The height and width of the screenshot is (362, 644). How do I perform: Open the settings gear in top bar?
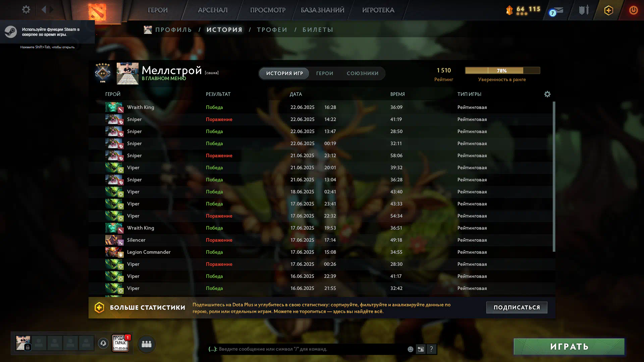pyautogui.click(x=26, y=10)
